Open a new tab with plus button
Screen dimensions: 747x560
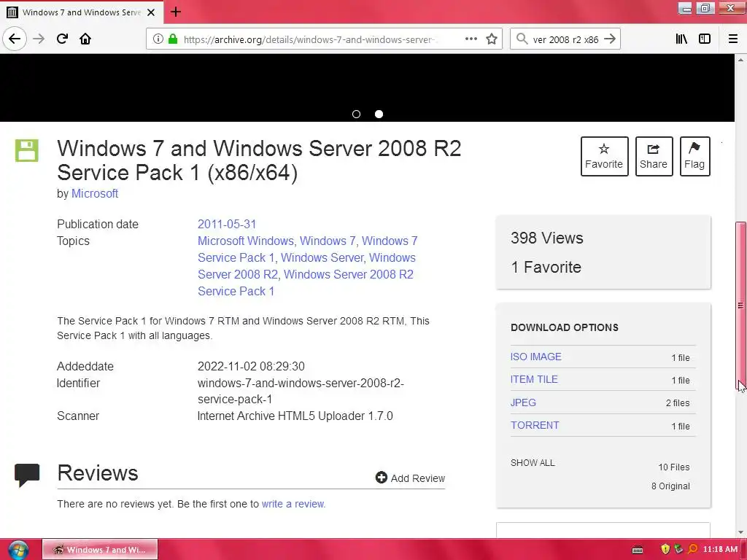coord(175,12)
